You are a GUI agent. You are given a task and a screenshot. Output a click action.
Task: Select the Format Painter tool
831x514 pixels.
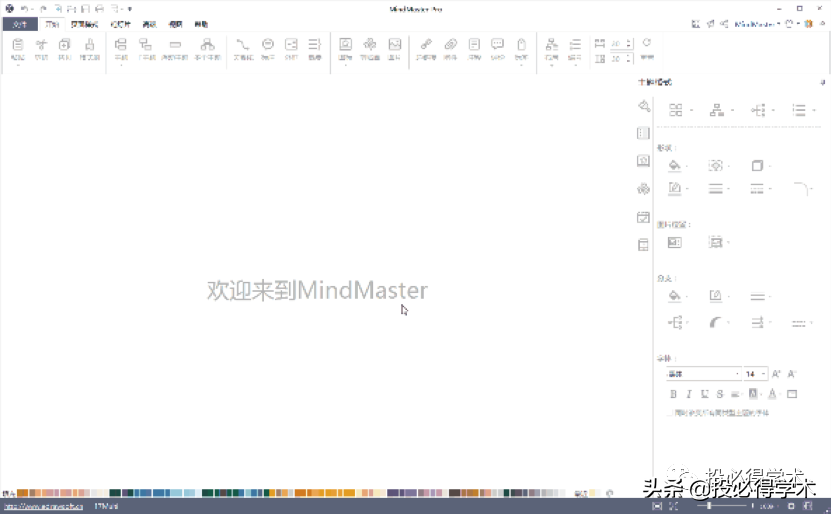pos(90,46)
